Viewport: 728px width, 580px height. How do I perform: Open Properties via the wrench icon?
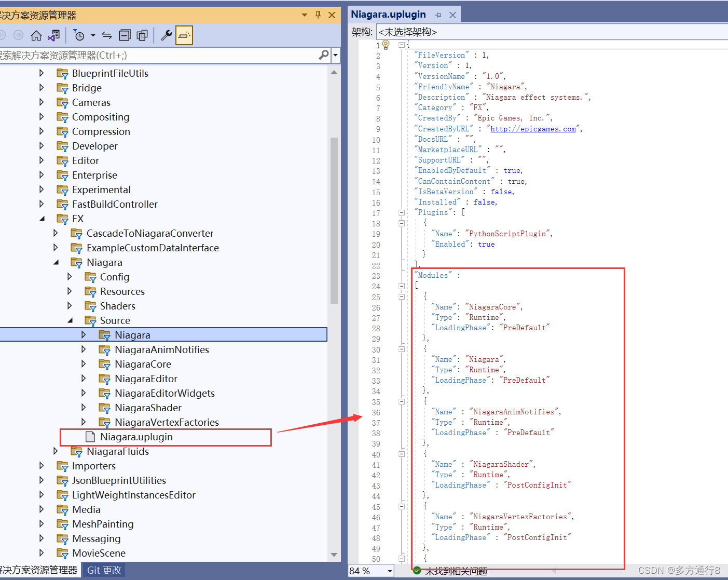click(x=167, y=35)
